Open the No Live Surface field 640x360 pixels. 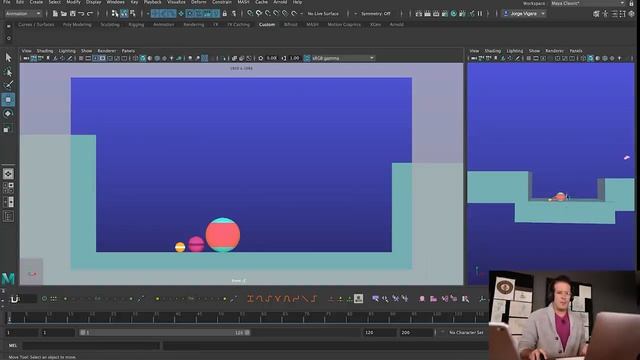[x=323, y=13]
